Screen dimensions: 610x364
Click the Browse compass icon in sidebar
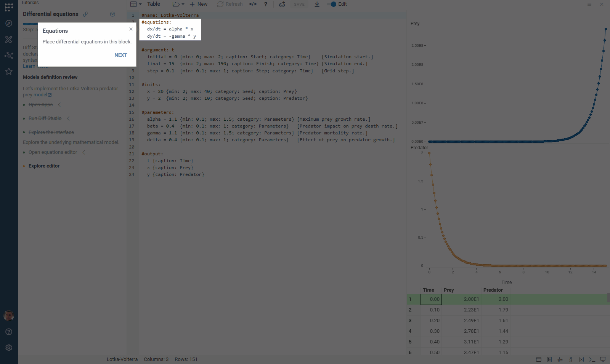[9, 23]
